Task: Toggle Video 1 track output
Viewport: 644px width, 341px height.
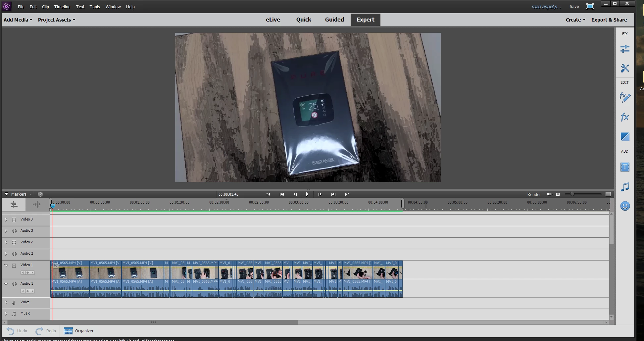Action: (x=14, y=266)
